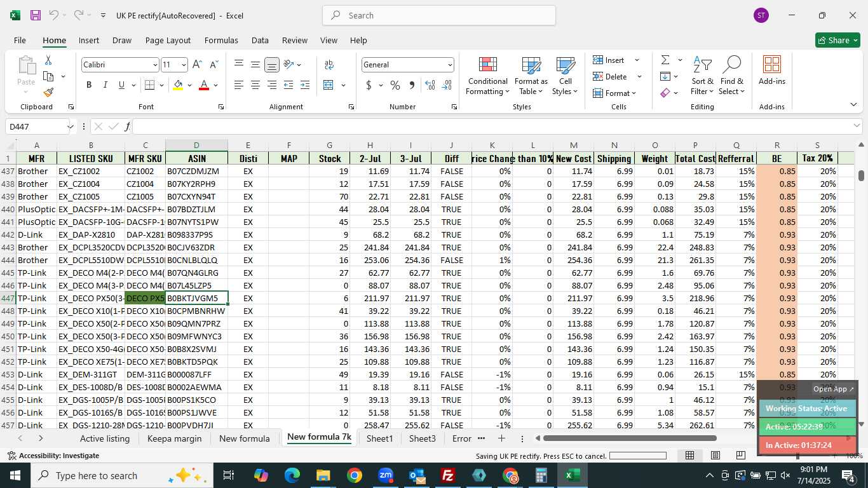Click the Share button
The height and width of the screenshot is (488, 868).
837,40
